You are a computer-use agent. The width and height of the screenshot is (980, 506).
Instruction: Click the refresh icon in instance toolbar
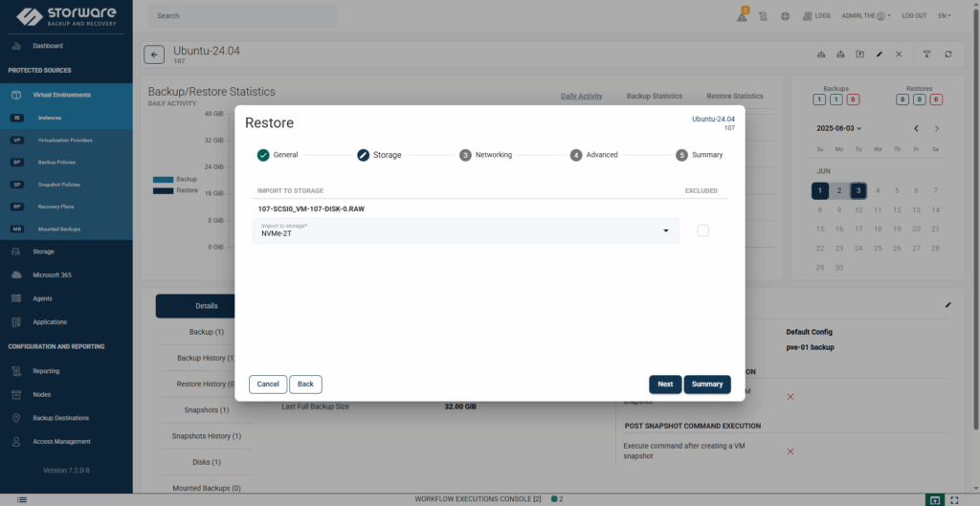947,55
